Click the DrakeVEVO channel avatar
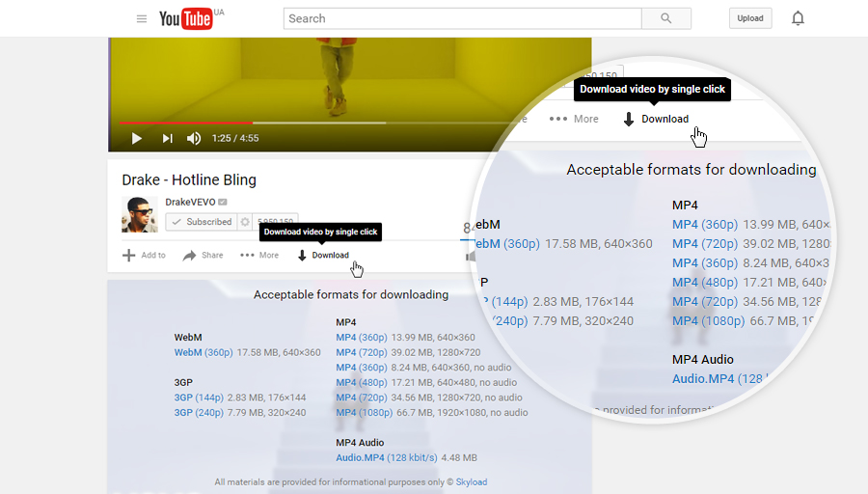The width and height of the screenshot is (868, 494). [x=139, y=214]
